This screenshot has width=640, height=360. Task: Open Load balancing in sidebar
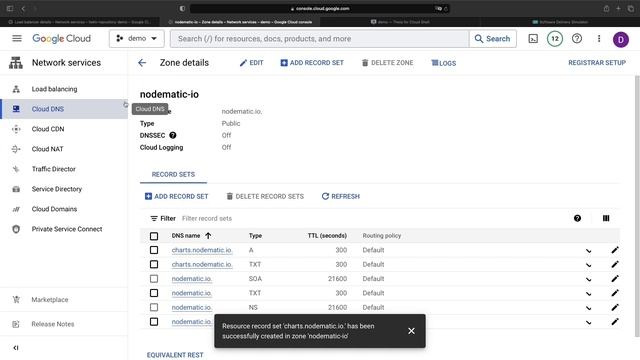[64, 89]
